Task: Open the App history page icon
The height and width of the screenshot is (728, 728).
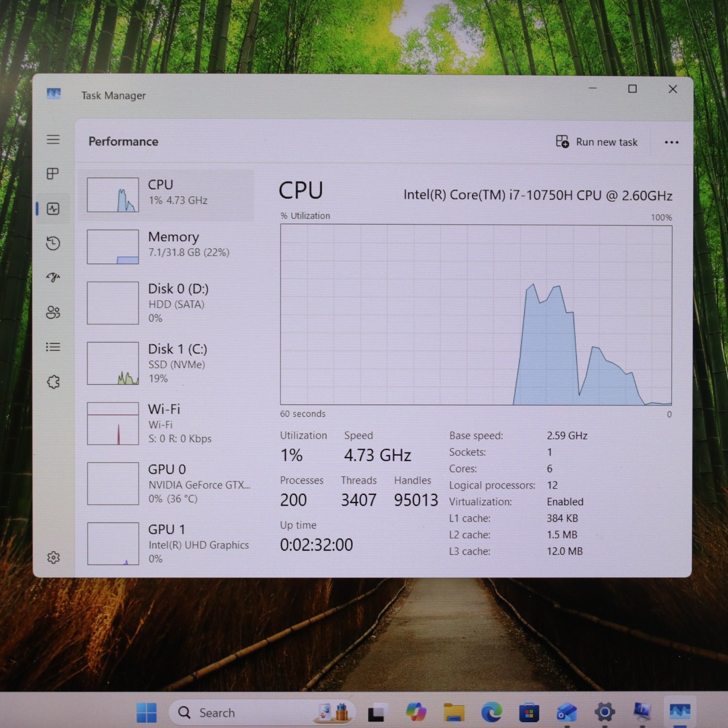Action: (x=53, y=243)
